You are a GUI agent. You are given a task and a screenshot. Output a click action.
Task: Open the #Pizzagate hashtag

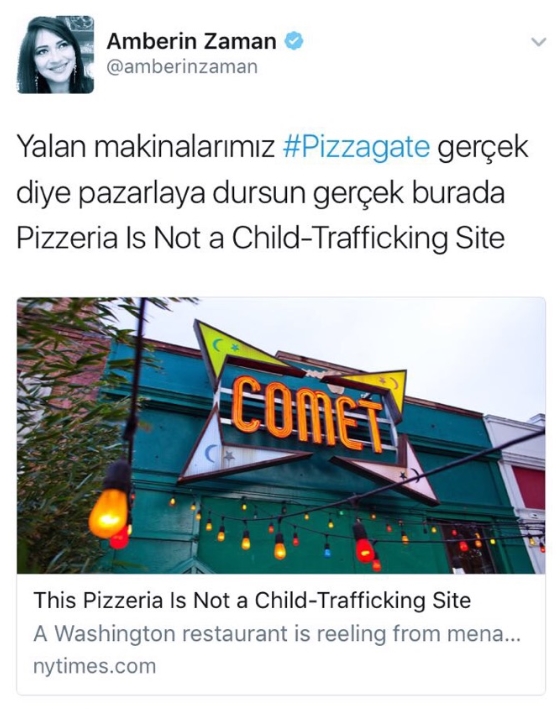pos(356,147)
